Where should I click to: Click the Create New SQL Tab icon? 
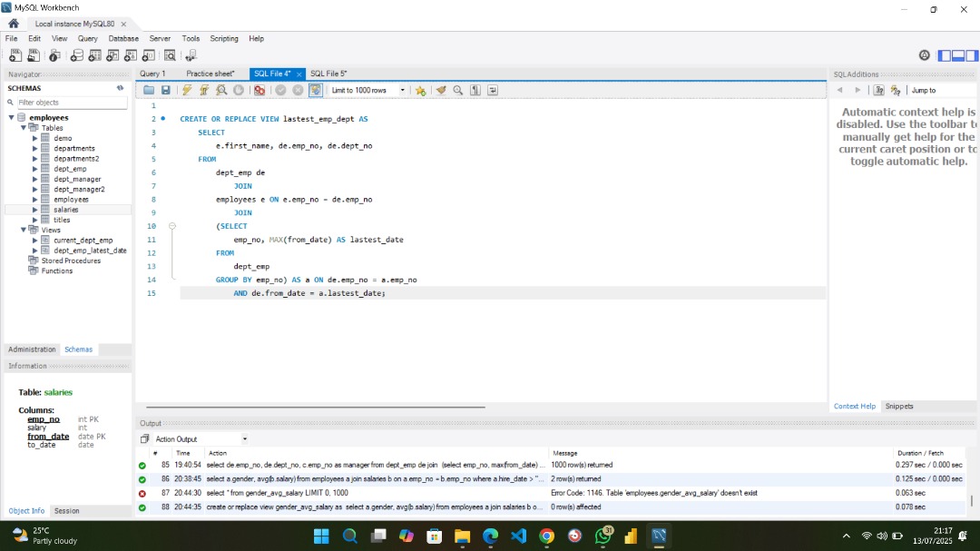15,55
